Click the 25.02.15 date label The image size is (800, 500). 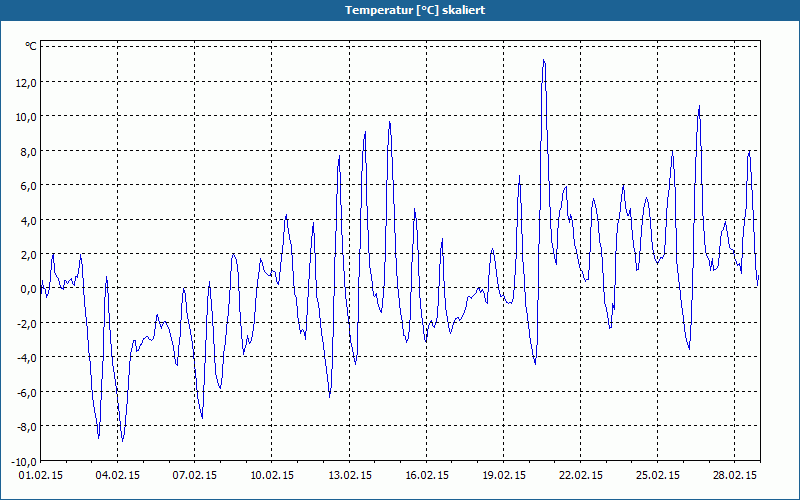coord(658,475)
